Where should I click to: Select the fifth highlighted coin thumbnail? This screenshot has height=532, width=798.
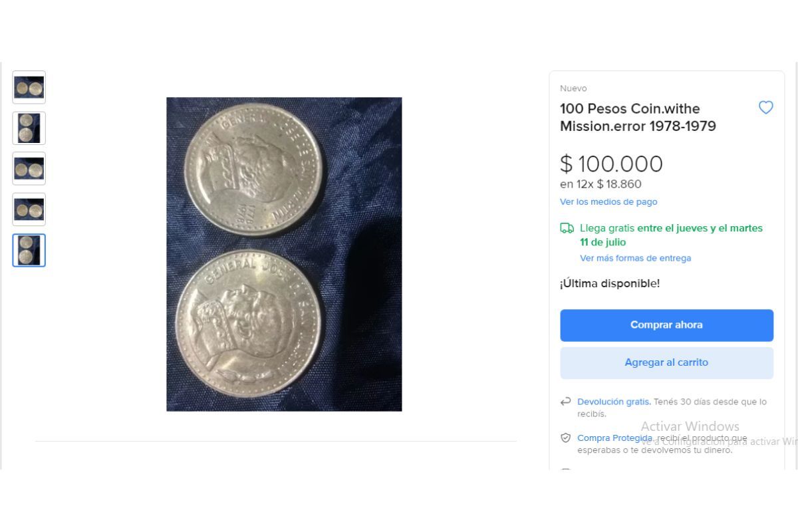click(29, 250)
